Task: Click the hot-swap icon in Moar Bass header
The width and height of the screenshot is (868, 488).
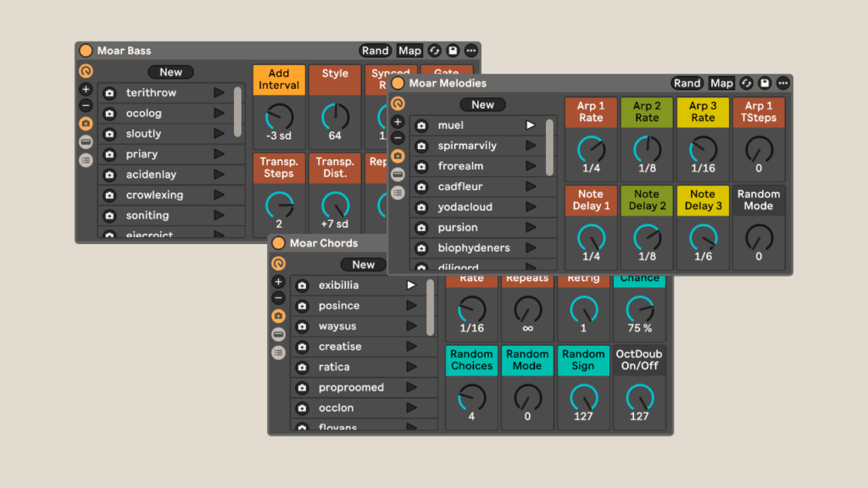Action: (435, 51)
